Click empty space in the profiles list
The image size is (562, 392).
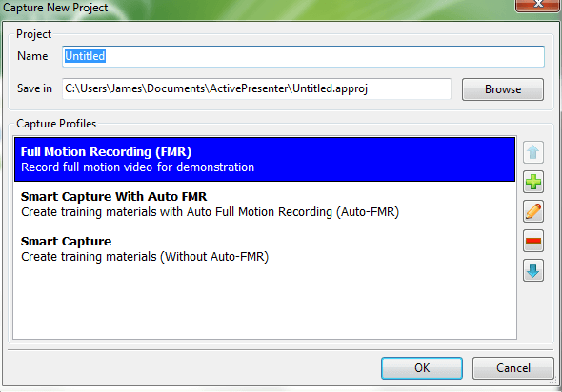265,304
